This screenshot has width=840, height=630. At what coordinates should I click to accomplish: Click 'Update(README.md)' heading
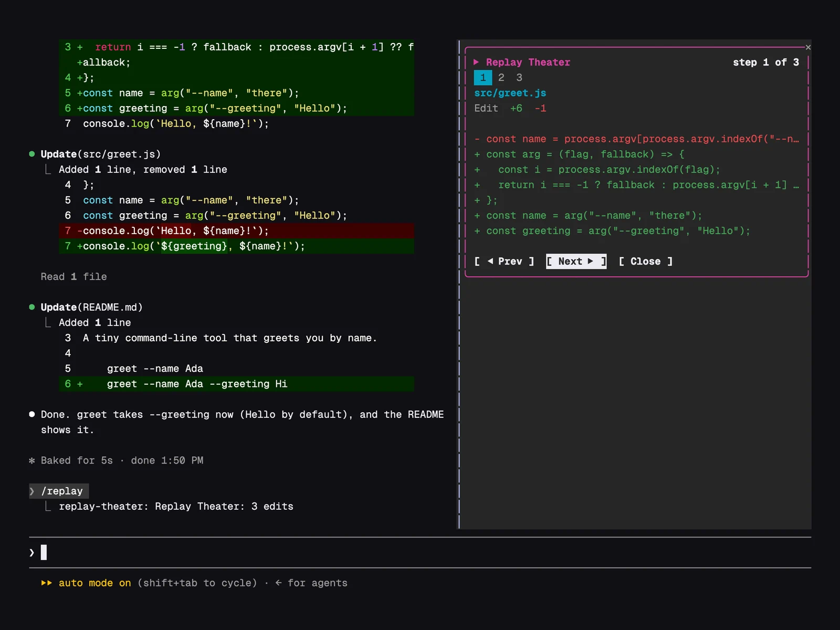point(92,307)
